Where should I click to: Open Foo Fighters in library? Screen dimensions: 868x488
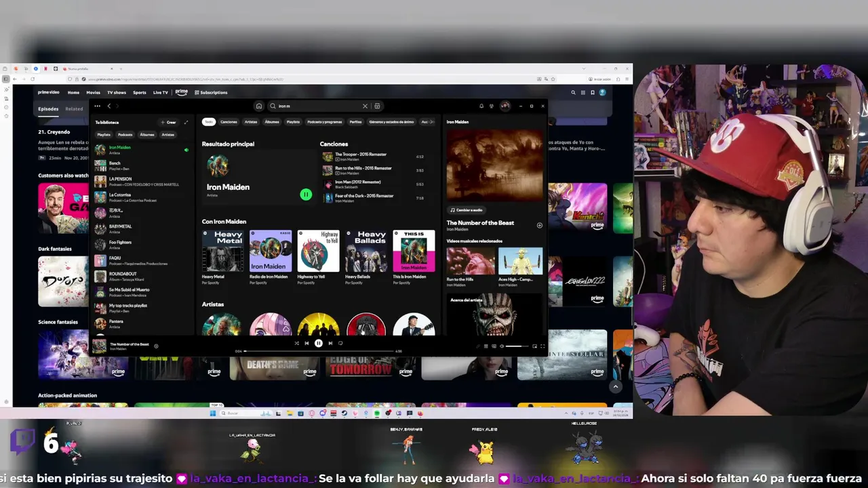tap(141, 244)
